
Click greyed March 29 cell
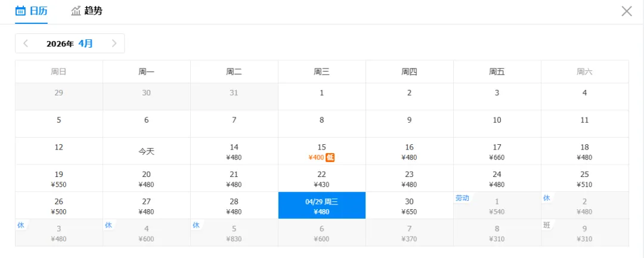pos(58,97)
